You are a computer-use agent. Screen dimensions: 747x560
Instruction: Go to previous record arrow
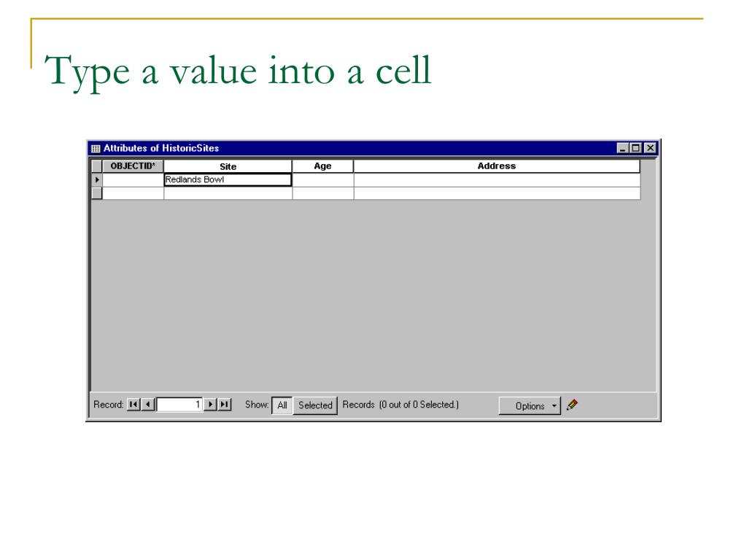[148, 405]
